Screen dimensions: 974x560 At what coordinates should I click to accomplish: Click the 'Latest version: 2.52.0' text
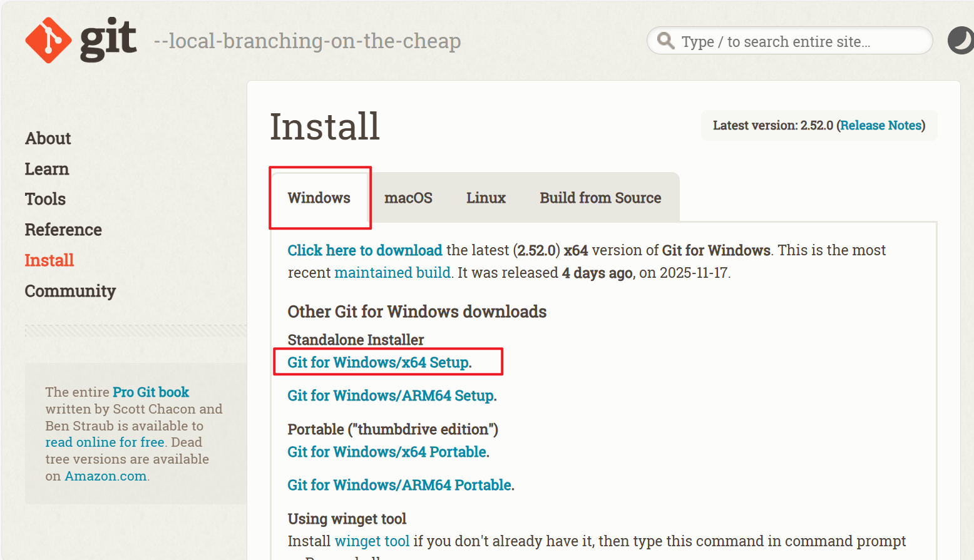tap(773, 125)
